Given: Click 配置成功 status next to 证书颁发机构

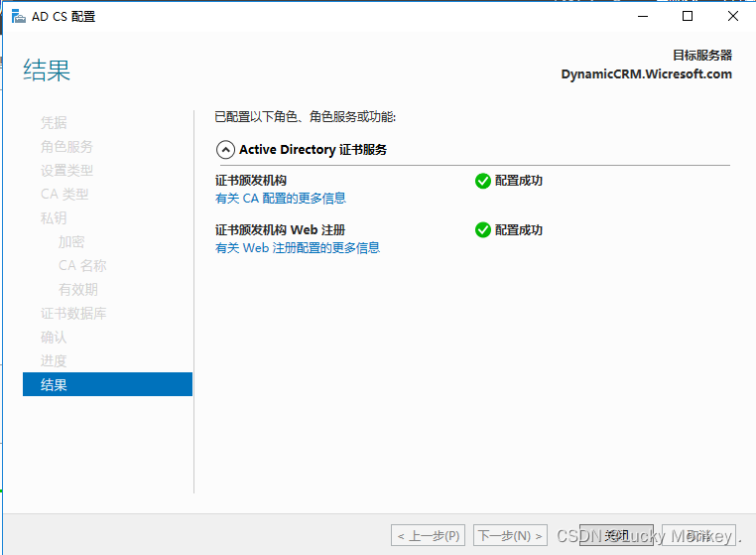Looking at the screenshot, I should [x=519, y=181].
